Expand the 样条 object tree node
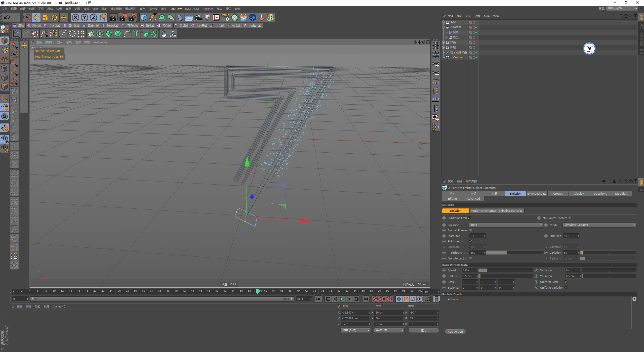 [444, 42]
